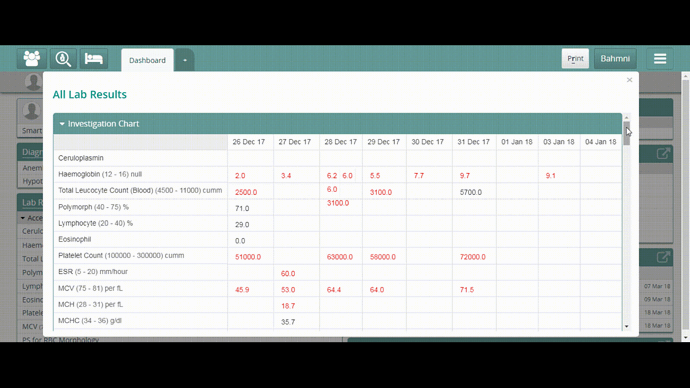Click the patient search magnifier icon

tap(62, 59)
